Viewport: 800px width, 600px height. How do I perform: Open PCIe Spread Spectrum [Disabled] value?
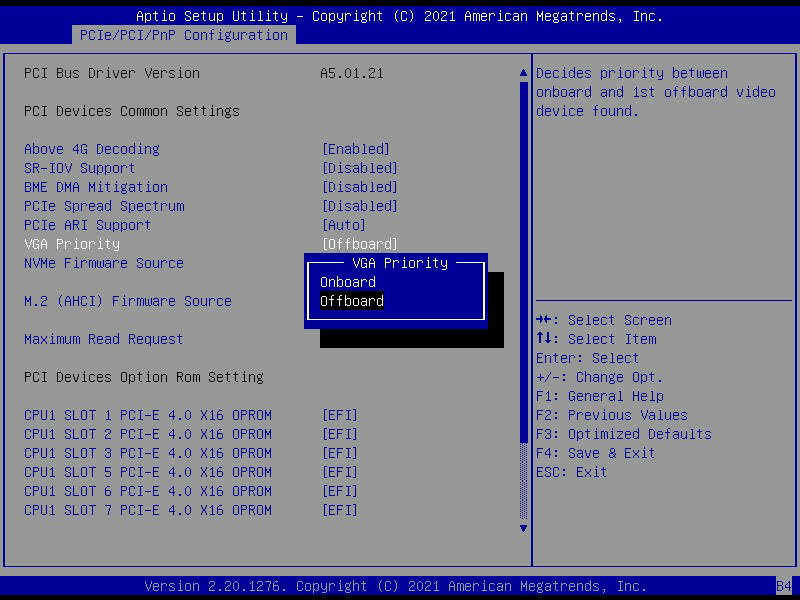point(360,206)
